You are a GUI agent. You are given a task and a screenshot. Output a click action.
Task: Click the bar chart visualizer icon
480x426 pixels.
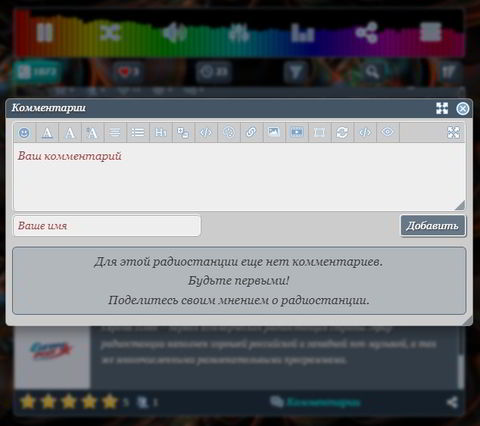click(302, 33)
